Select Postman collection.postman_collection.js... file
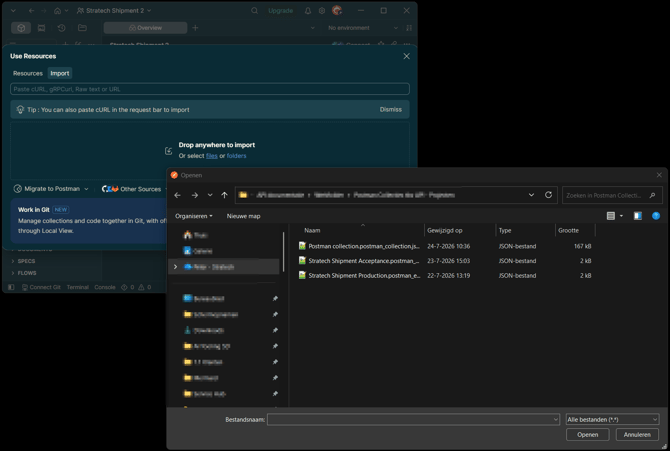Image resolution: width=670 pixels, height=451 pixels. (364, 246)
